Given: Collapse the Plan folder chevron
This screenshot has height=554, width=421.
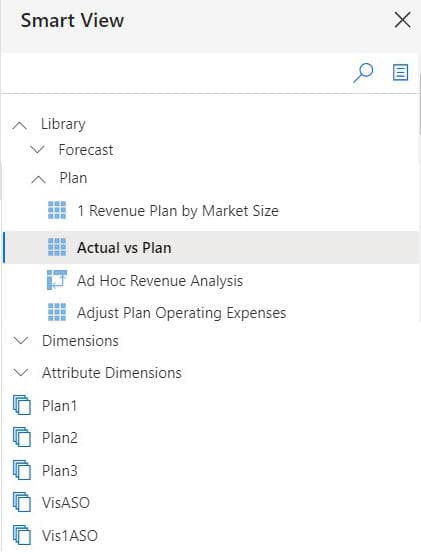Looking at the screenshot, I should 38,179.
